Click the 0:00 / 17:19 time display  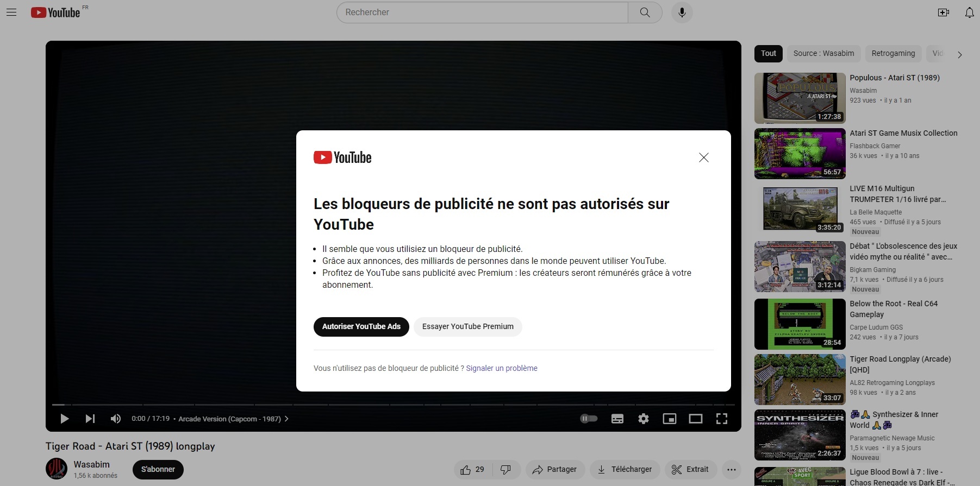[x=151, y=419]
